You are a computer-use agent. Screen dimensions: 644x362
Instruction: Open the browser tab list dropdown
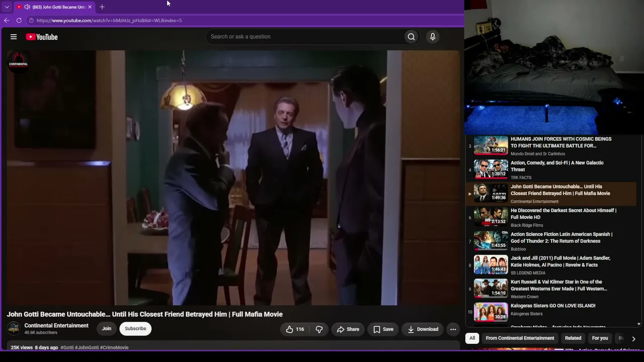point(7,7)
